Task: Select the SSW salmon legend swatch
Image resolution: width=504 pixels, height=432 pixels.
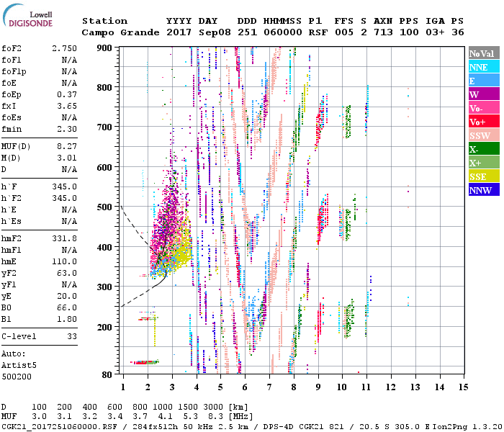Action: pyautogui.click(x=484, y=135)
